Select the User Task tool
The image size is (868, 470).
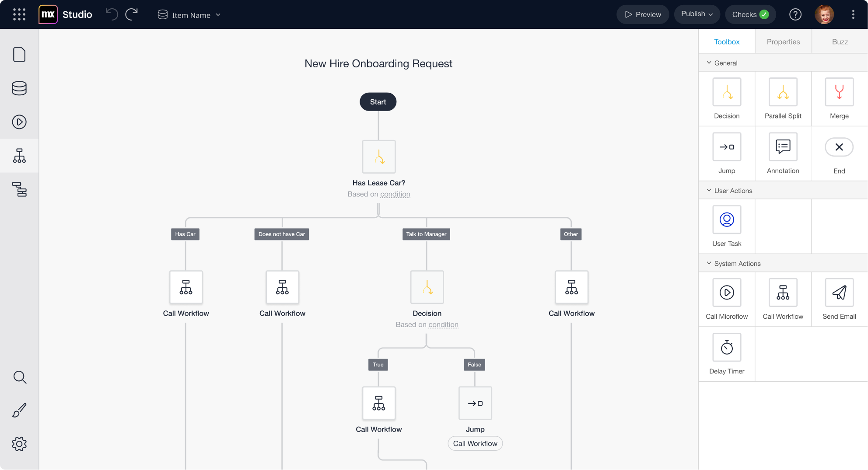coord(727,226)
